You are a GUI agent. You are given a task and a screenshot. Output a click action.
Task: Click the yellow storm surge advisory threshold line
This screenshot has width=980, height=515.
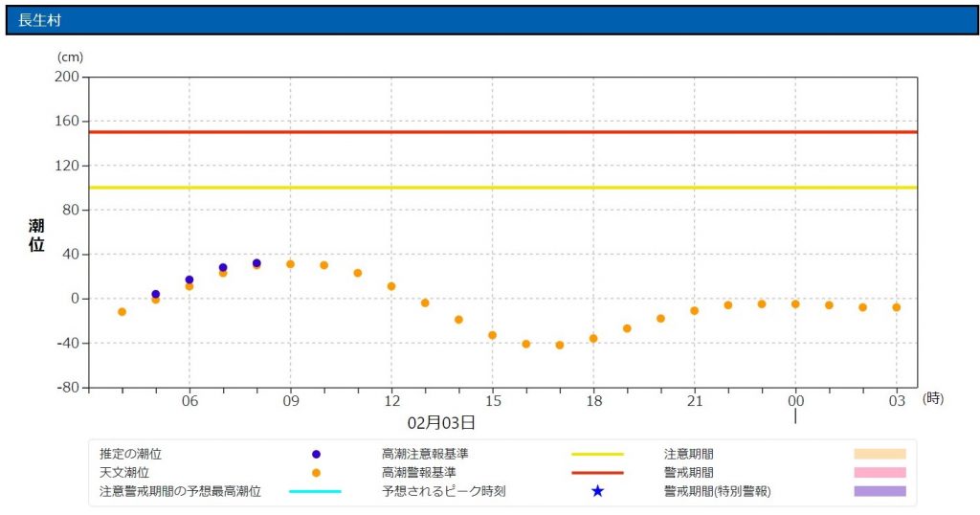pos(503,188)
